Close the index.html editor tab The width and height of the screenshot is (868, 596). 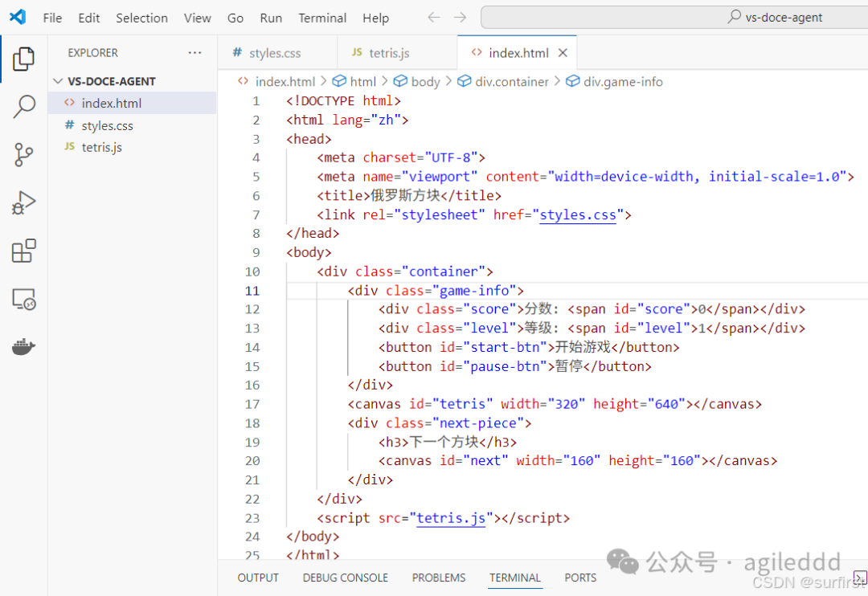click(563, 52)
